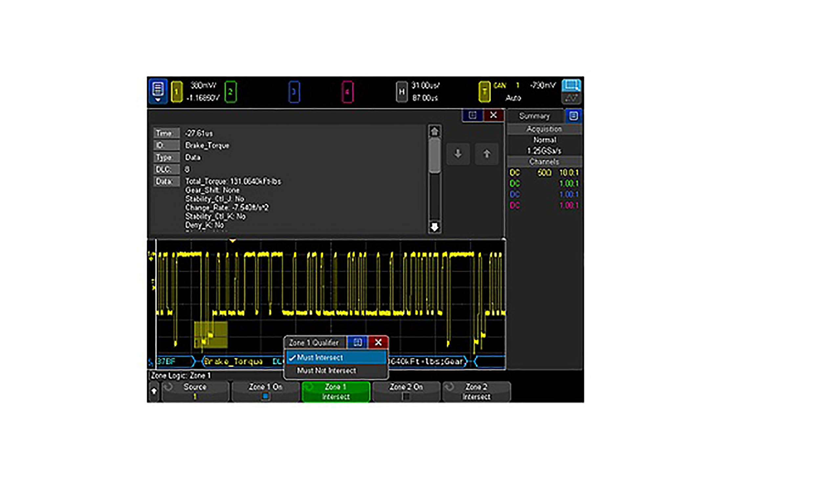The width and height of the screenshot is (821, 504).
Task: Open the main menu icon at top-left
Action: 158,91
